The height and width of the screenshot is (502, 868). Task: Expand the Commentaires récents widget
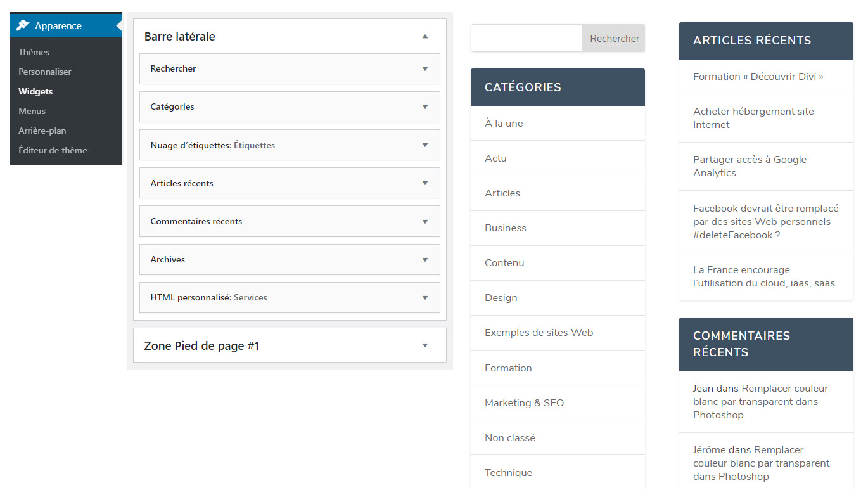click(x=425, y=221)
